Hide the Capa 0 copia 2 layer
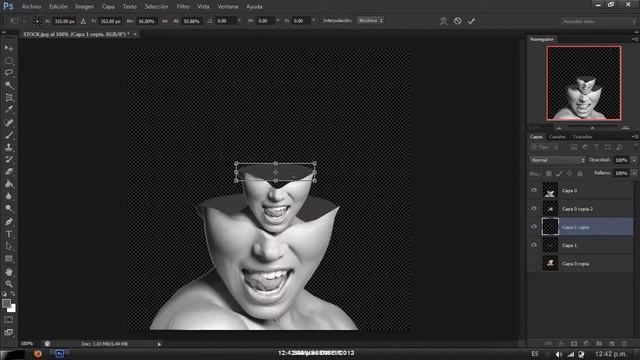This screenshot has width=640, height=360. (x=534, y=209)
